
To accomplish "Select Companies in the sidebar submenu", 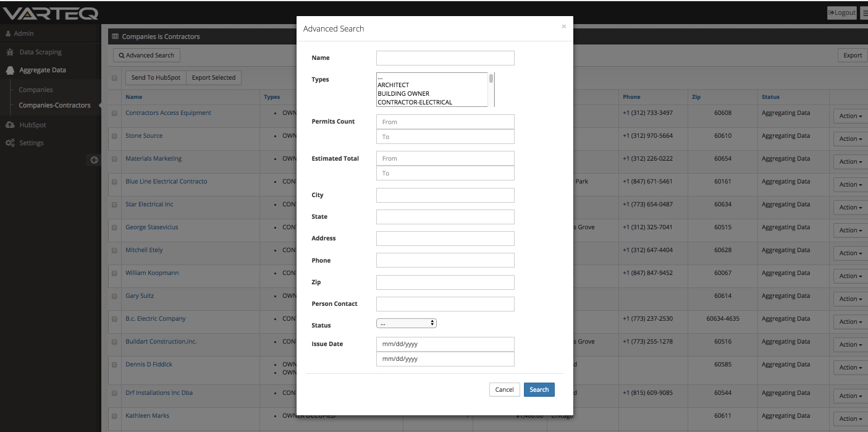I will point(36,90).
